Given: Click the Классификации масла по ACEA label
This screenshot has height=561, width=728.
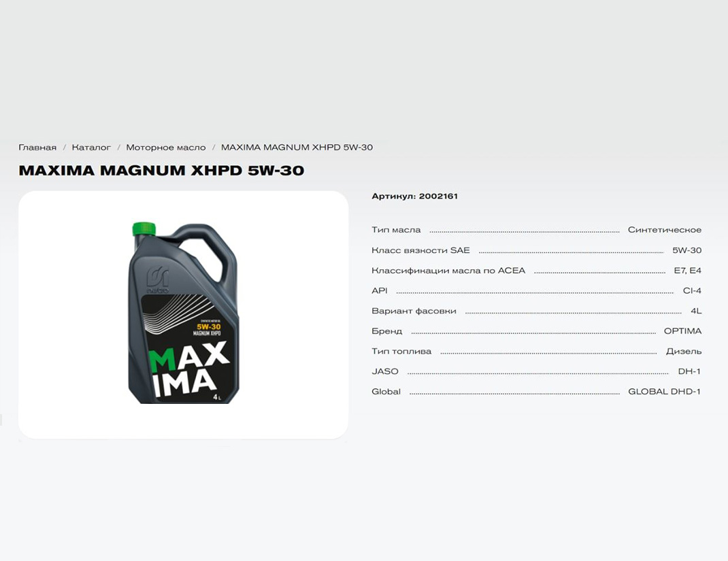Looking at the screenshot, I should pyautogui.click(x=448, y=271).
